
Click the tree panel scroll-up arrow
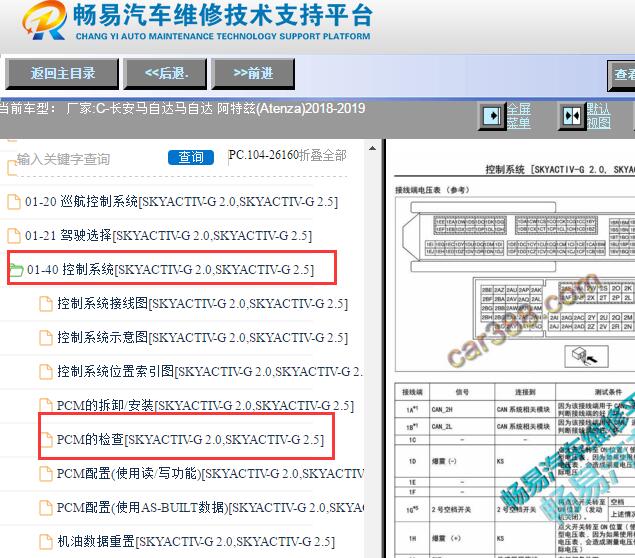pos(372,149)
